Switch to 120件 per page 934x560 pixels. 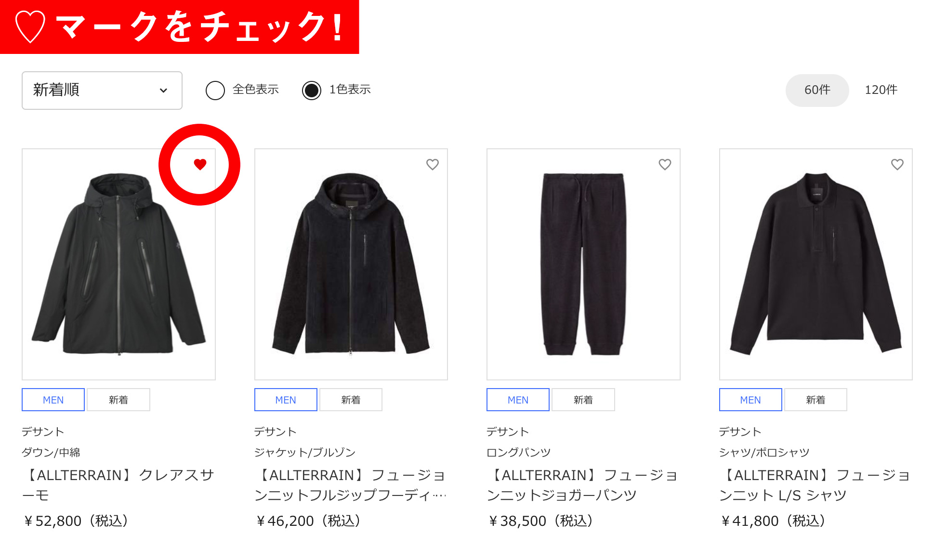881,90
